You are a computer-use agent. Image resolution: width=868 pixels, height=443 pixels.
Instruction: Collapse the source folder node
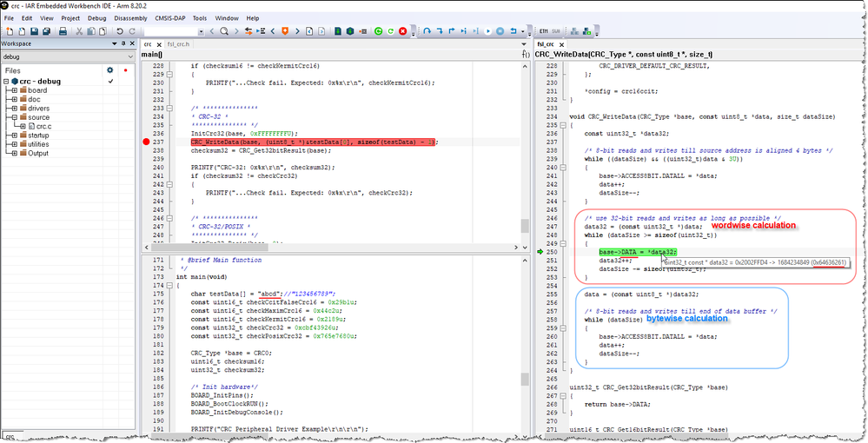click(15, 117)
